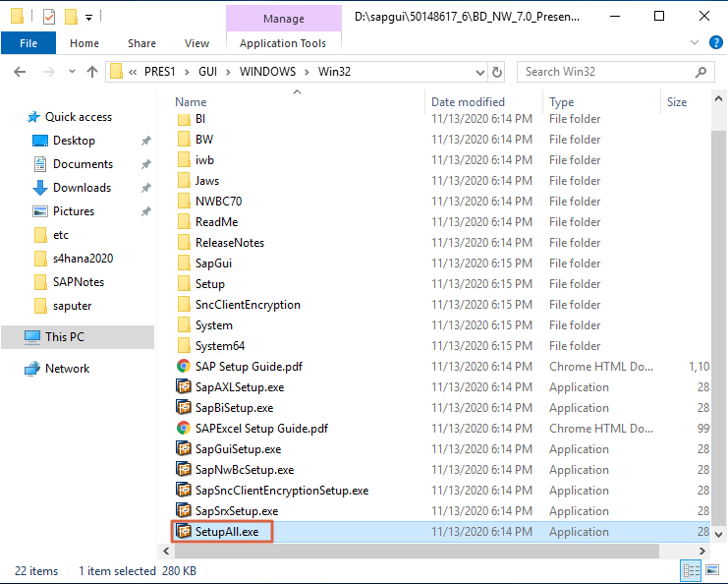The width and height of the screenshot is (728, 584).
Task: Select the SapSrxSetup.exe file icon
Action: [x=184, y=510]
